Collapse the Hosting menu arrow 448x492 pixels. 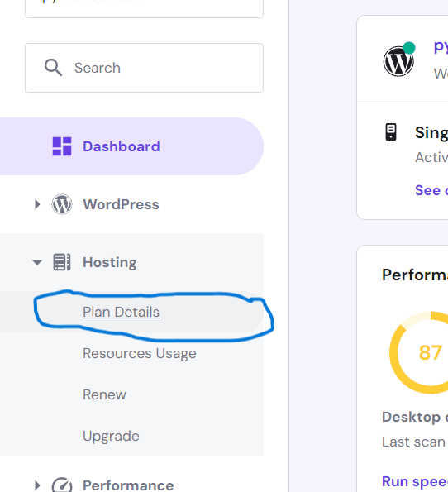click(x=37, y=262)
